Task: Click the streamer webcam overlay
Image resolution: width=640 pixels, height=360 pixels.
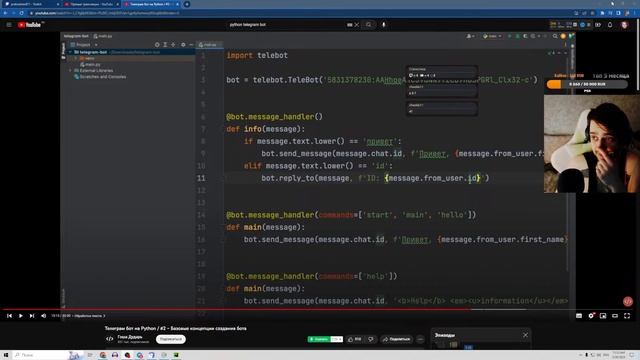Action: 592,144
